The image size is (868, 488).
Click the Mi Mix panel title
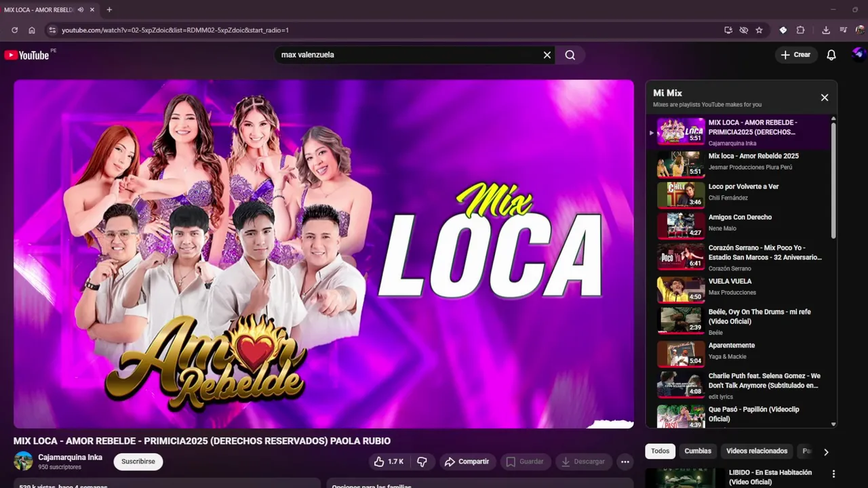tap(667, 93)
